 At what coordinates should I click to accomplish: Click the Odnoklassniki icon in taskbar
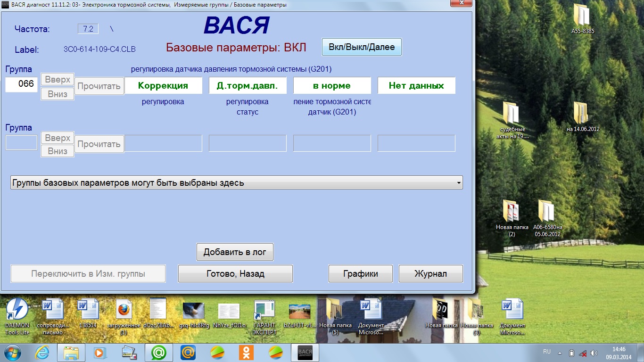click(x=246, y=352)
